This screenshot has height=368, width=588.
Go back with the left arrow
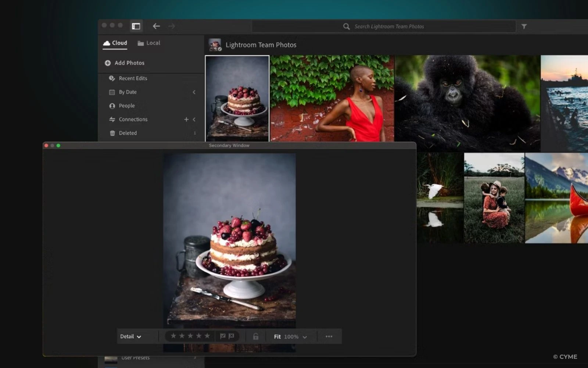(x=156, y=26)
